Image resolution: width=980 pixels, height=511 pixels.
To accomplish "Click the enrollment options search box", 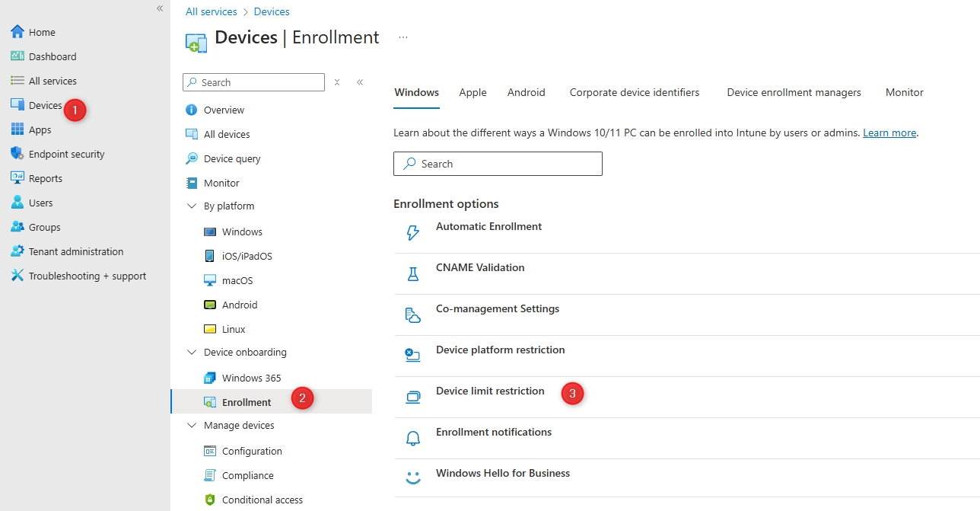I will click(498, 164).
